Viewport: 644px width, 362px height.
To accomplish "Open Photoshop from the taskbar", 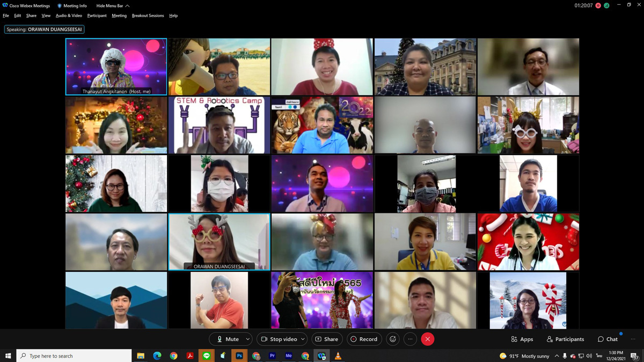I will click(x=239, y=356).
